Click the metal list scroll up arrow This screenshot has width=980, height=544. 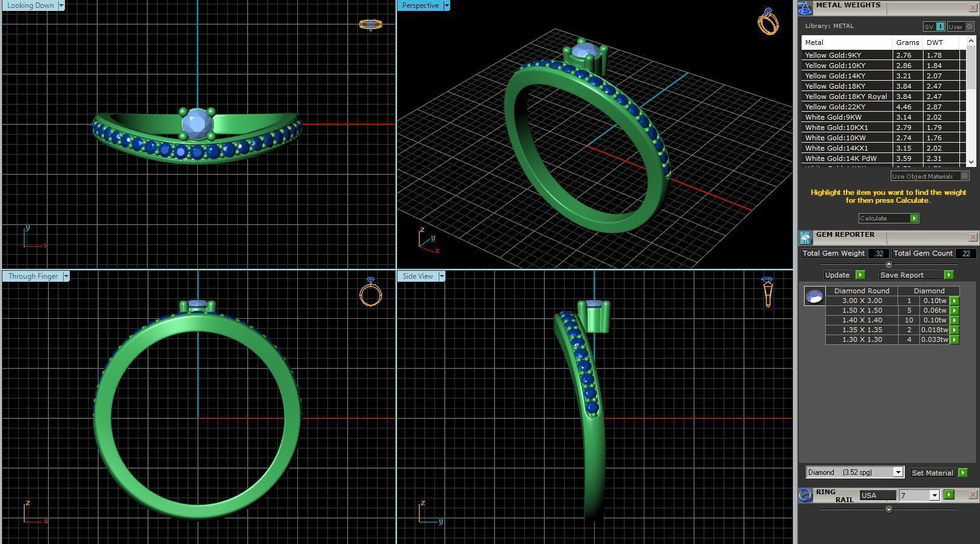(x=971, y=41)
